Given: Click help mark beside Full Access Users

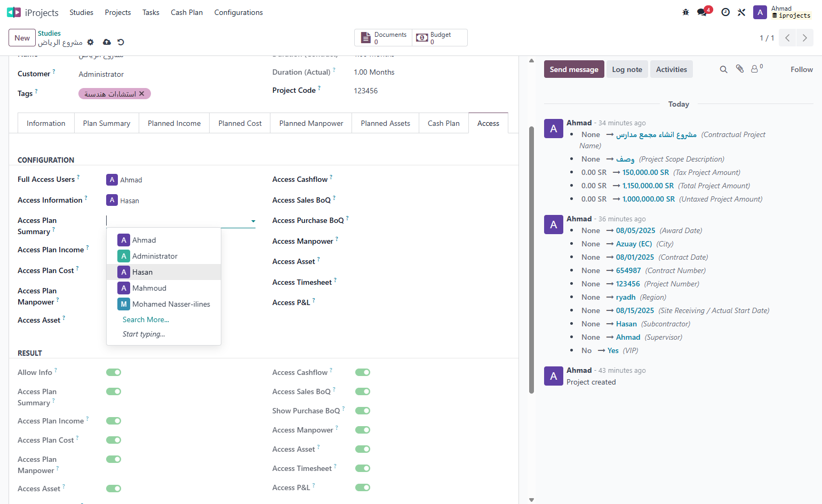Looking at the screenshot, I should click(78, 177).
